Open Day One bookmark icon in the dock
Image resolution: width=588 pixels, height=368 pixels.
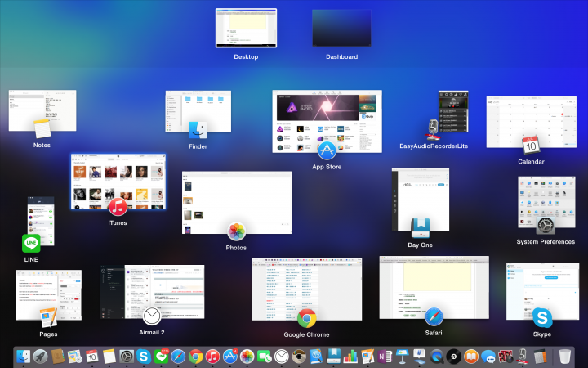pyautogui.click(x=333, y=357)
